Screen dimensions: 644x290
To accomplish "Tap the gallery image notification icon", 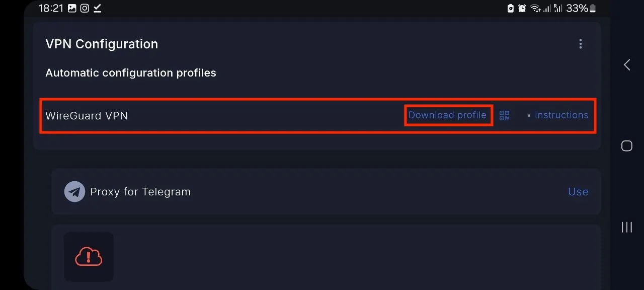I will click(x=72, y=8).
